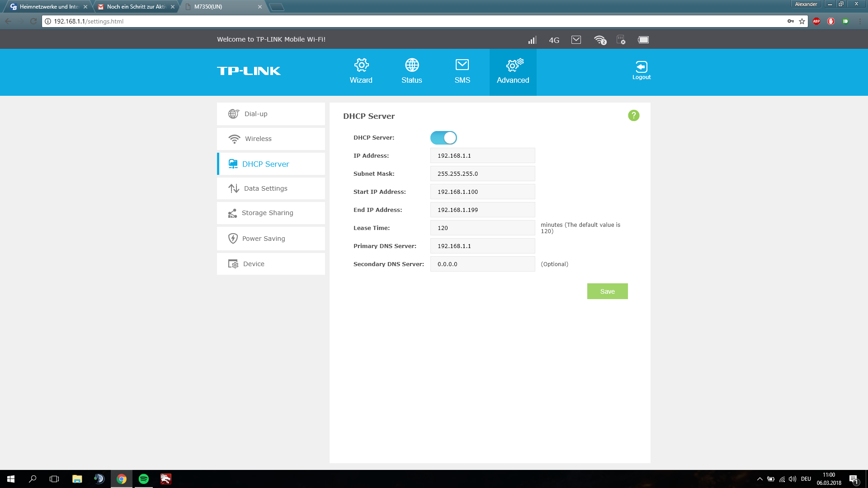Open the Dial-up settings menu

pyautogui.click(x=271, y=114)
